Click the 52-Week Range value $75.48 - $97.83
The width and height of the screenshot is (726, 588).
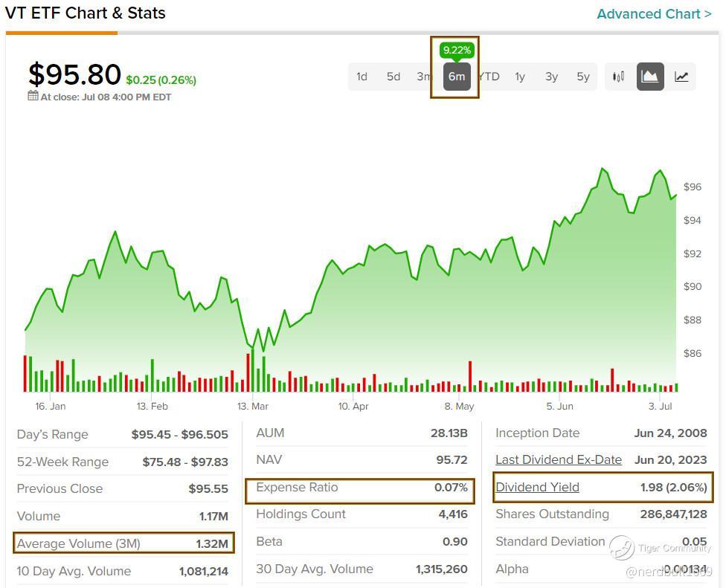pos(185,462)
